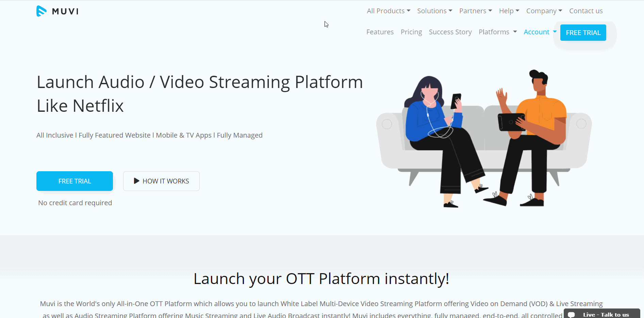Click 'No credit card required' text
The width and height of the screenshot is (644, 318).
pyautogui.click(x=75, y=203)
